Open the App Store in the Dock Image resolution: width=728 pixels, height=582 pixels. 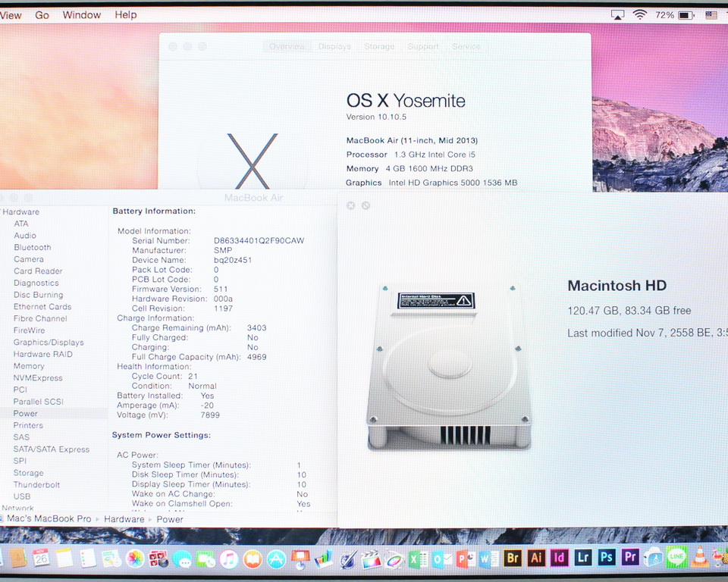pos(276,559)
